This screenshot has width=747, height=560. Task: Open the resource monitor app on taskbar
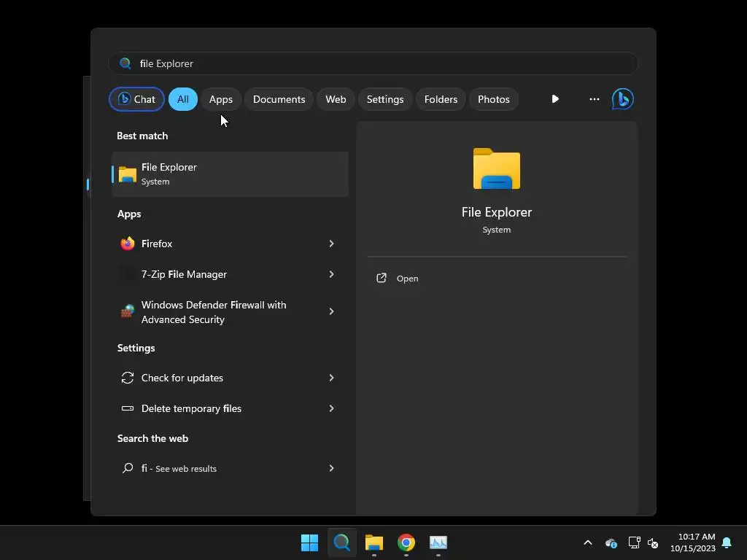(x=438, y=542)
